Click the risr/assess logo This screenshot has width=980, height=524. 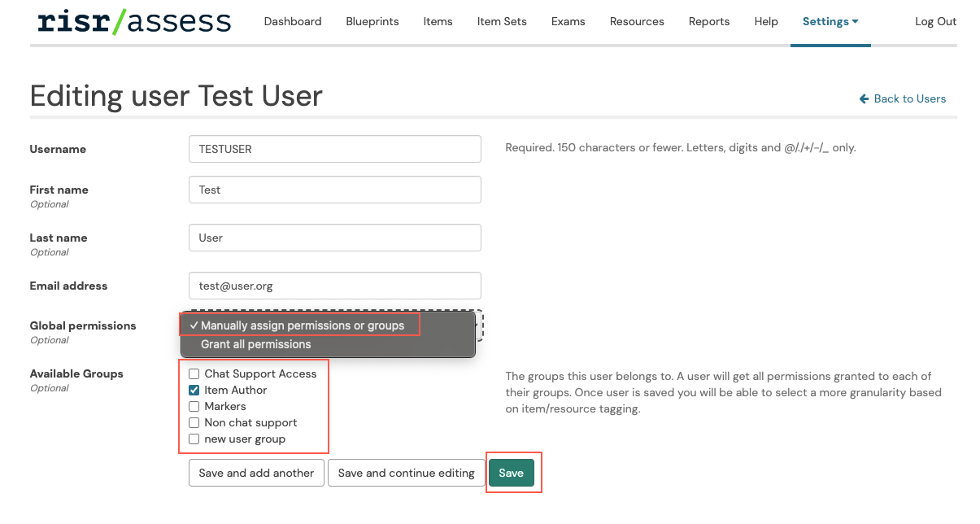coord(134,22)
